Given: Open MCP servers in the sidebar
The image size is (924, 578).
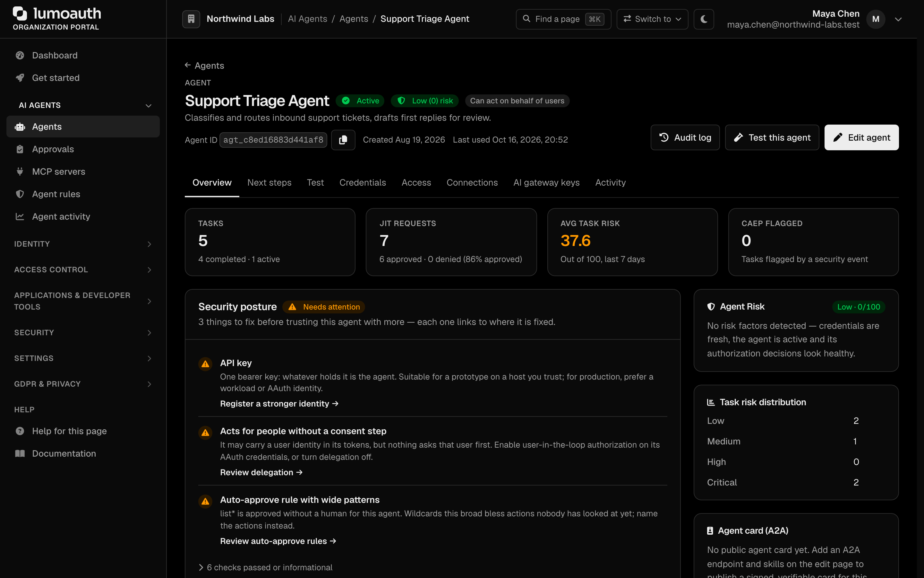Looking at the screenshot, I should [x=83, y=172].
